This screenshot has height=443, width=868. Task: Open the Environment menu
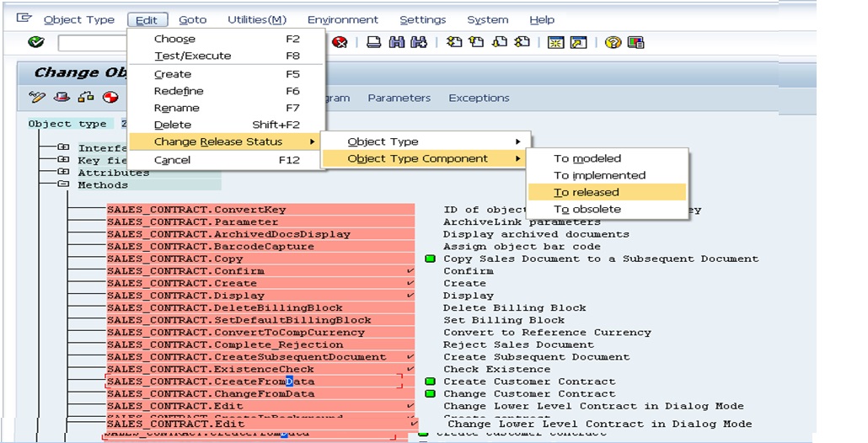[343, 20]
